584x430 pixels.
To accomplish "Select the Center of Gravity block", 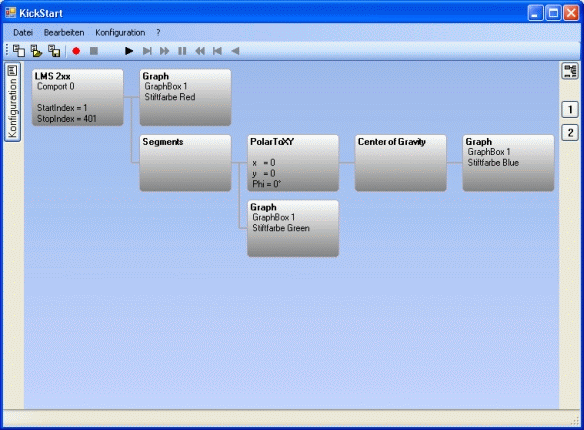I will point(401,163).
